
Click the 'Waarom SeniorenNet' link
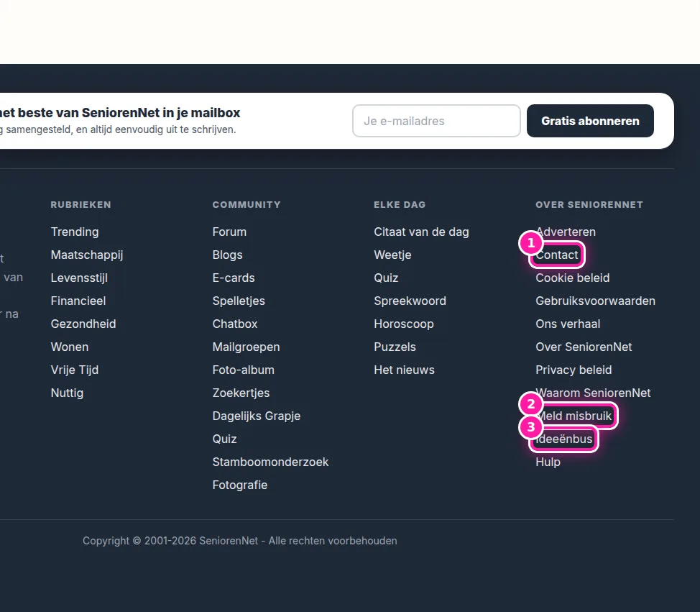coord(593,393)
